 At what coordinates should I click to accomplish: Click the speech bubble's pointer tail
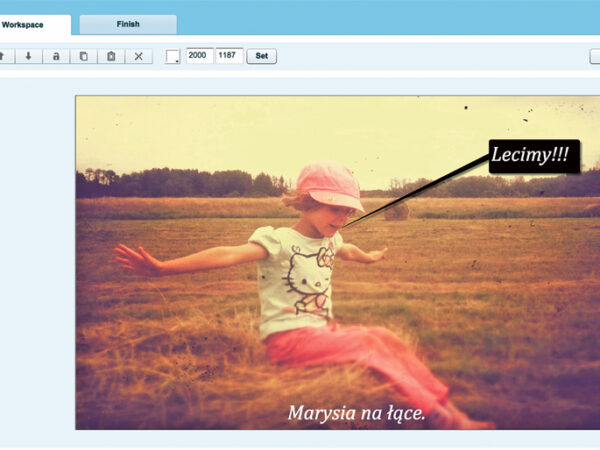tap(420, 190)
